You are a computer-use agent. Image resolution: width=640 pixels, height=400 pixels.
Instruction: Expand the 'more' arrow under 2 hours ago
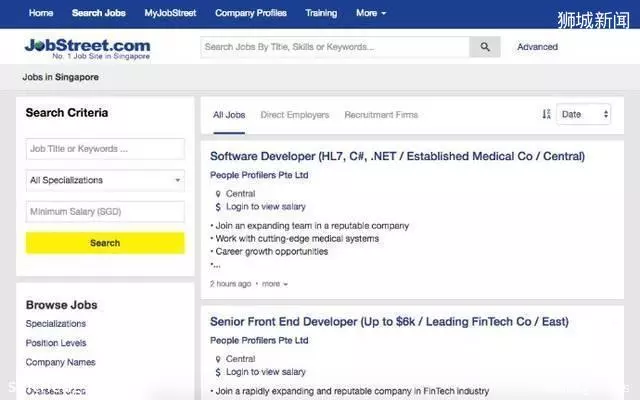(x=275, y=284)
